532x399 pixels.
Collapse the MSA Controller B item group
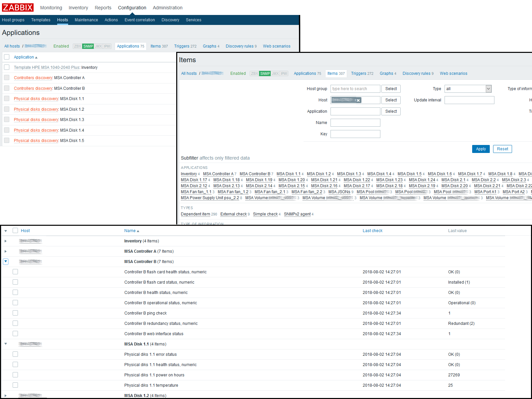[6, 262]
